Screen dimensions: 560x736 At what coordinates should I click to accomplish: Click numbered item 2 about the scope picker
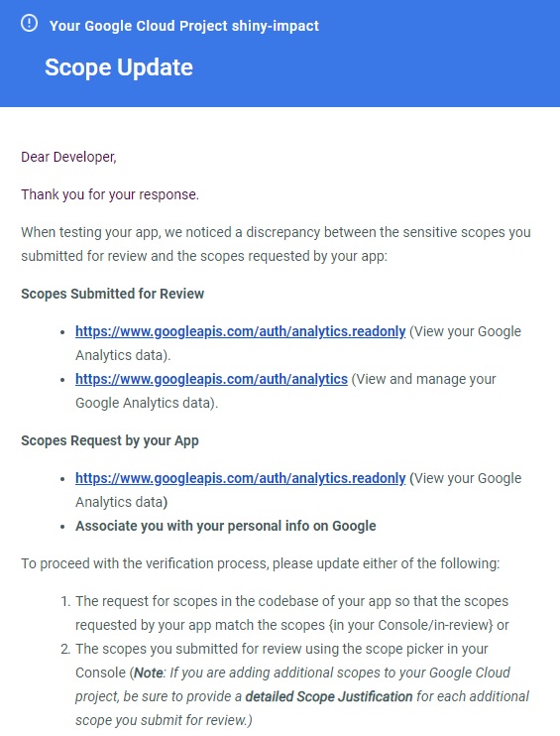pos(294,684)
